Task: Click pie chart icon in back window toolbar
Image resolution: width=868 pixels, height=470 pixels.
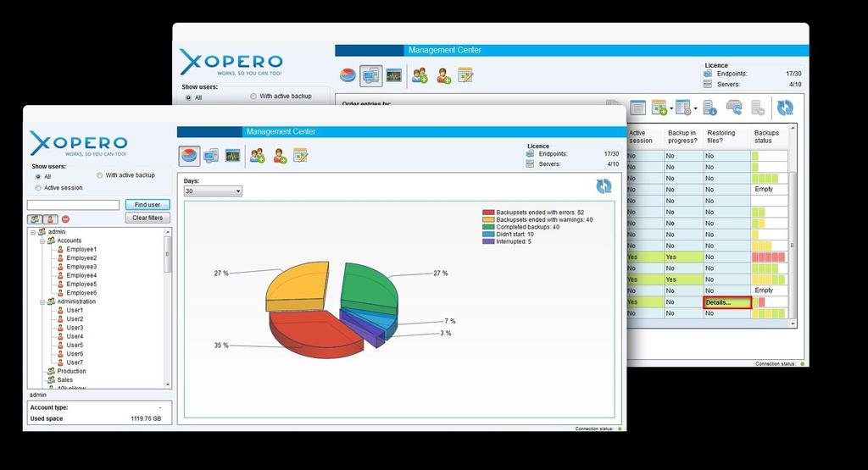Action: (348, 75)
